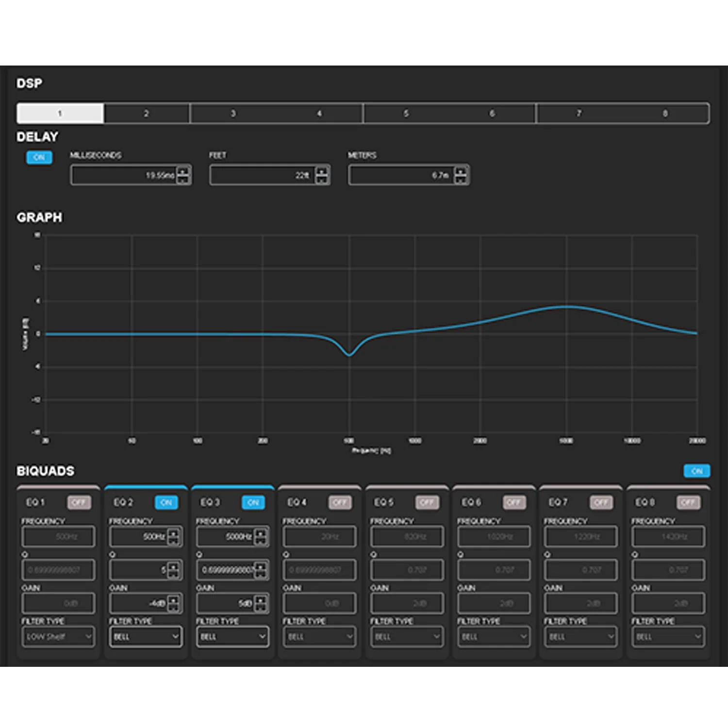Viewport: 728px width, 728px height.
Task: Open EQ 3 BELL filter type dropdown
Action: (232, 636)
